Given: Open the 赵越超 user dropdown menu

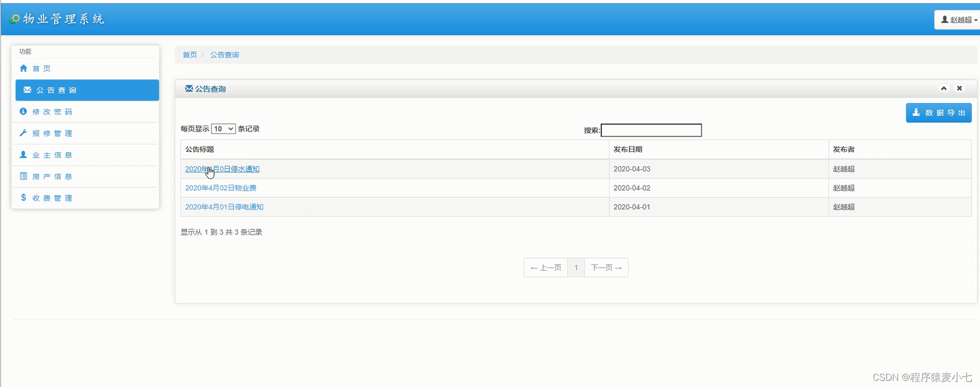Looking at the screenshot, I should [x=958, y=20].
